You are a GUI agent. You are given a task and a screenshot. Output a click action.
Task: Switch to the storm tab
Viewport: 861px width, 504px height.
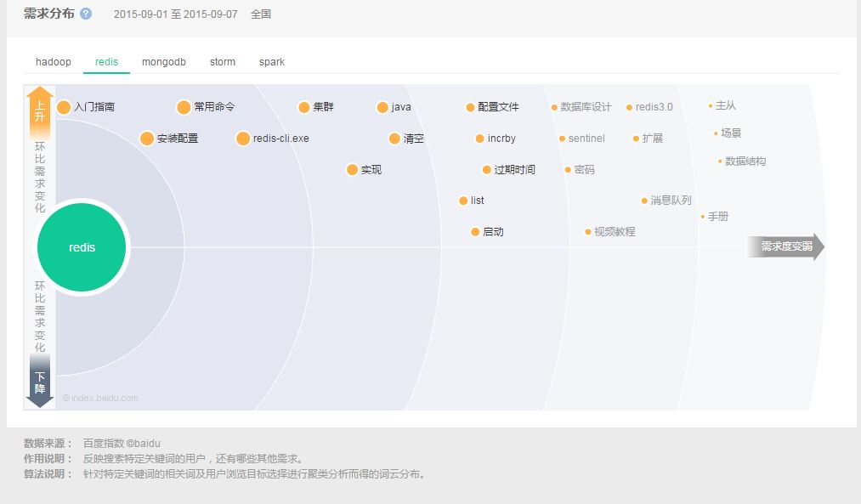(223, 62)
